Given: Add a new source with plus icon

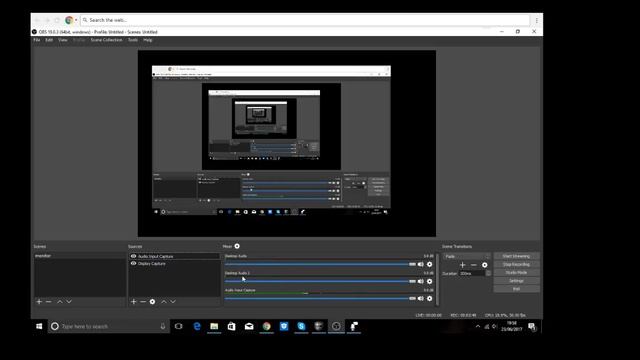Looking at the screenshot, I should click(133, 302).
